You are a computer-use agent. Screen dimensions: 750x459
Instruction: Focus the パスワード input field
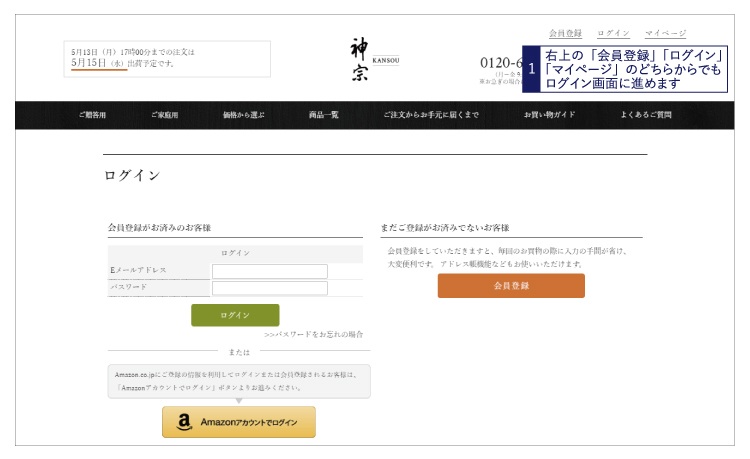tap(269, 288)
